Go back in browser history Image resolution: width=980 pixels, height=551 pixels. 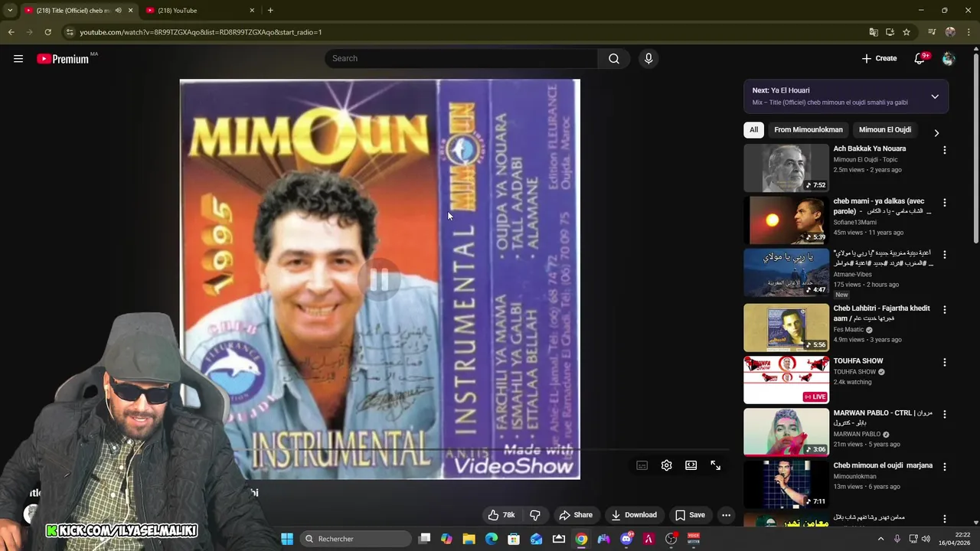point(11,32)
